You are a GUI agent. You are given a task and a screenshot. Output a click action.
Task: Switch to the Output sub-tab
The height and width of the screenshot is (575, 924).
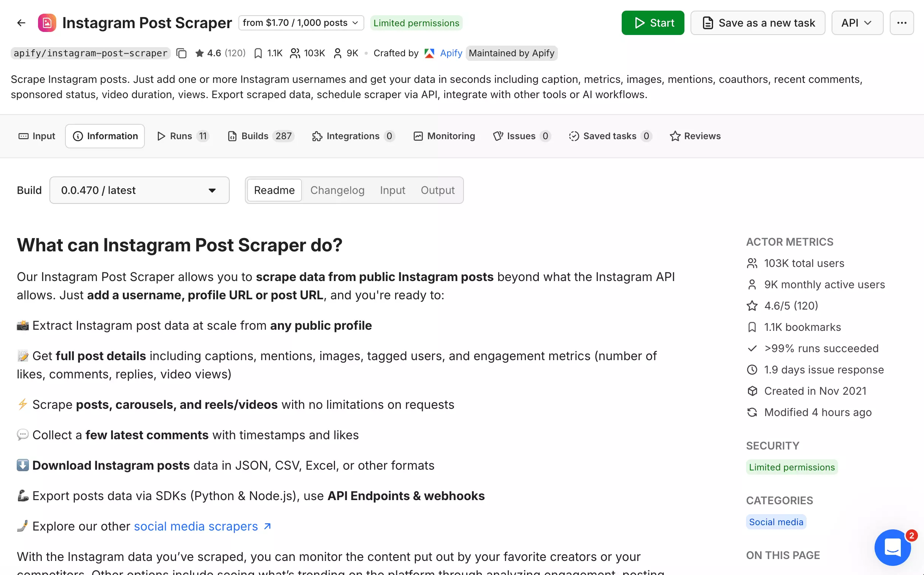438,190
